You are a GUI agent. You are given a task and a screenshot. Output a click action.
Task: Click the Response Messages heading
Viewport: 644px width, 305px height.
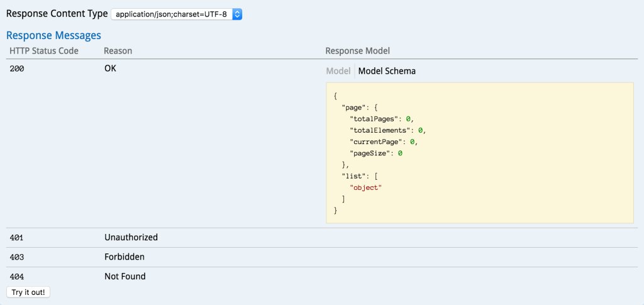click(54, 35)
